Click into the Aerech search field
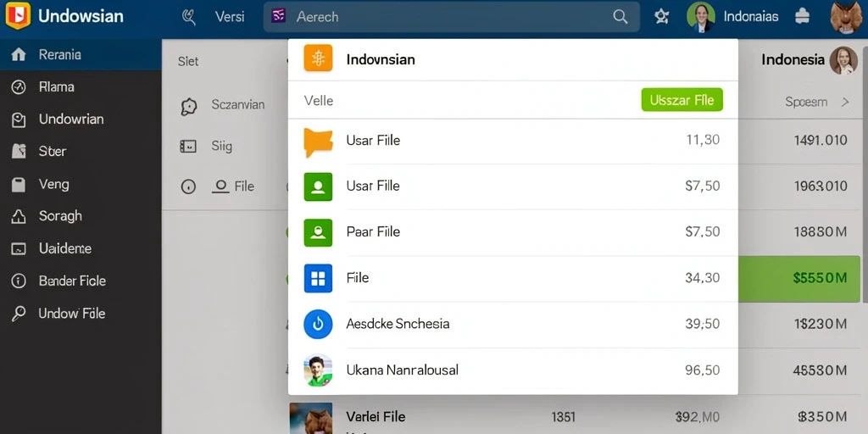Image resolution: width=868 pixels, height=434 pixels. (451, 17)
